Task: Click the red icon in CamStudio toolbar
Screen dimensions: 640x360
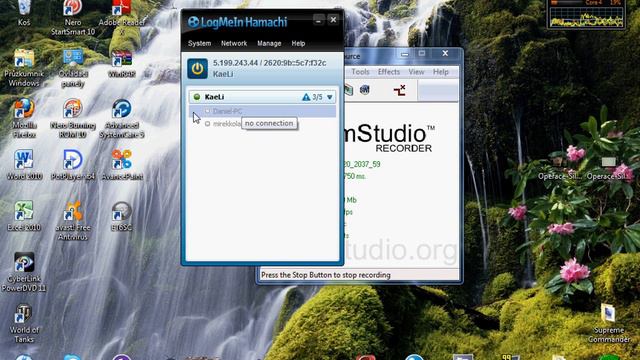Action: tap(400, 90)
